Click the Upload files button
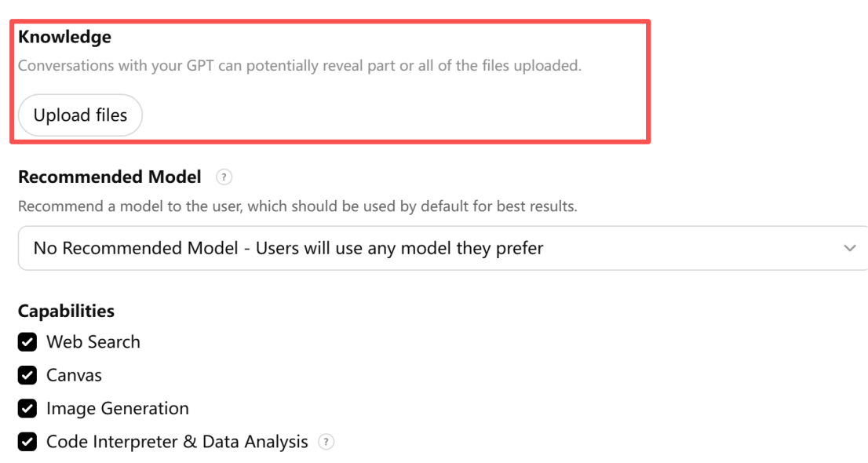The width and height of the screenshot is (868, 463). click(80, 115)
